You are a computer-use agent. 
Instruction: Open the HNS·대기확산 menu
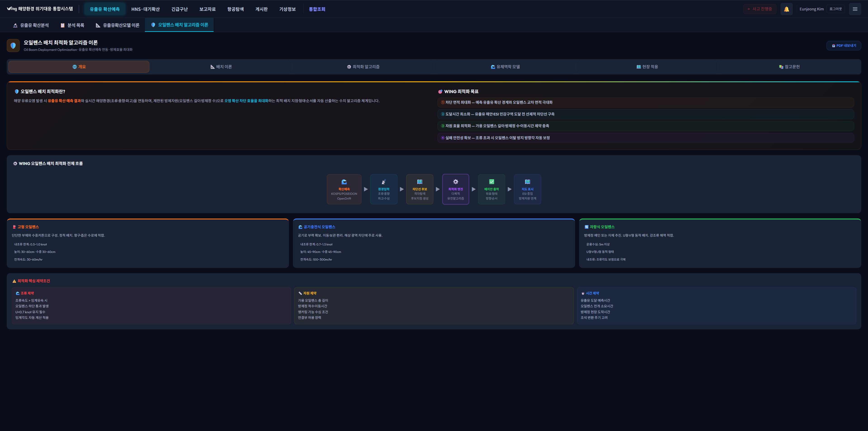point(146,9)
